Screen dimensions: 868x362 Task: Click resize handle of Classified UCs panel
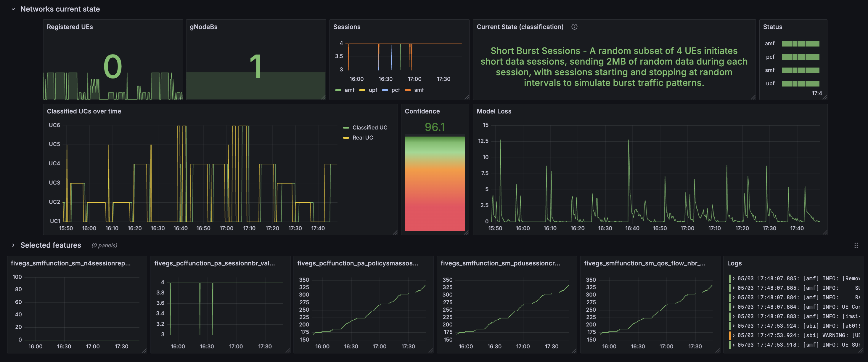point(395,233)
